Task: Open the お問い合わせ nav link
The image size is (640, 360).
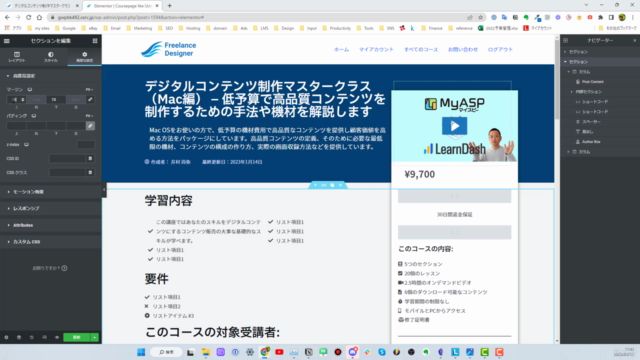Action: 462,49
